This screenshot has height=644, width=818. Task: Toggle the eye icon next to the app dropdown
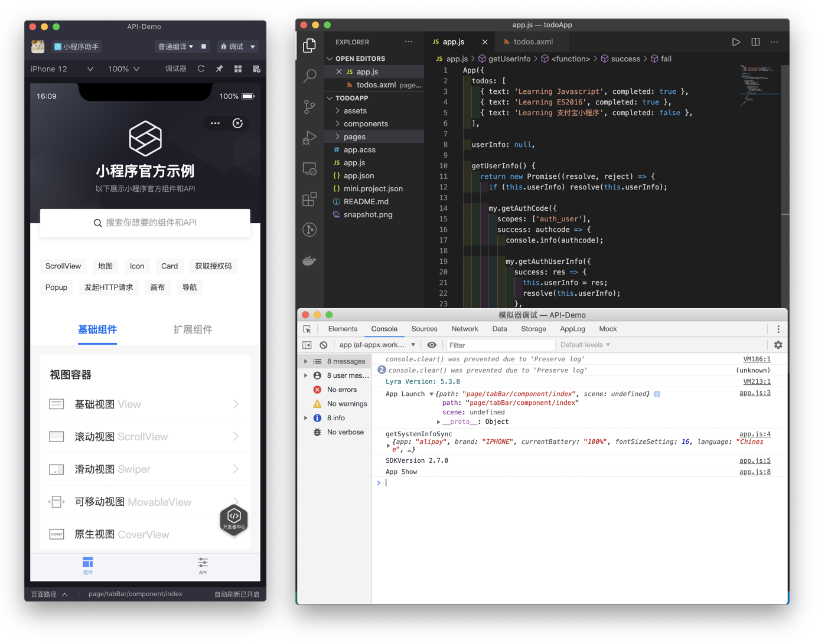pyautogui.click(x=432, y=345)
